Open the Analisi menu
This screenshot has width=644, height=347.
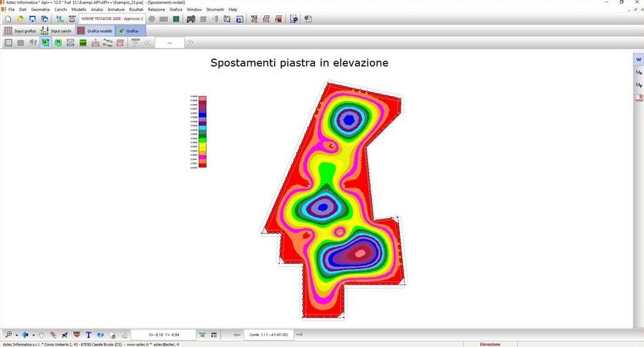pyautogui.click(x=97, y=9)
